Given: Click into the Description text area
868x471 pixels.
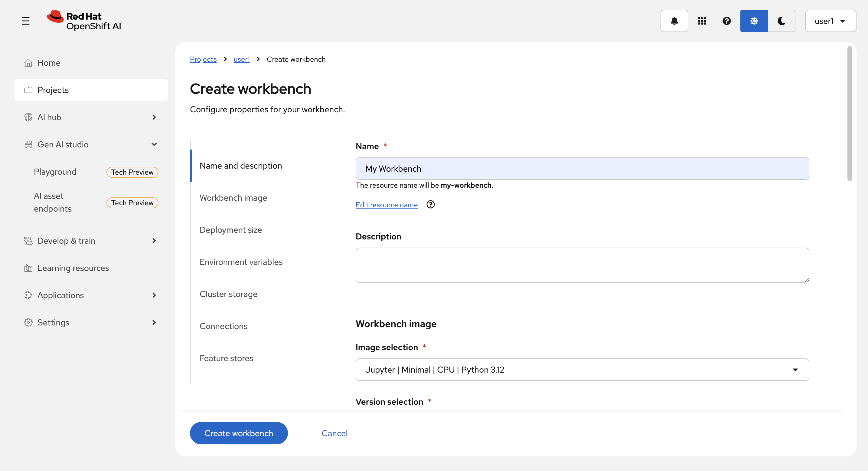Looking at the screenshot, I should tap(582, 265).
